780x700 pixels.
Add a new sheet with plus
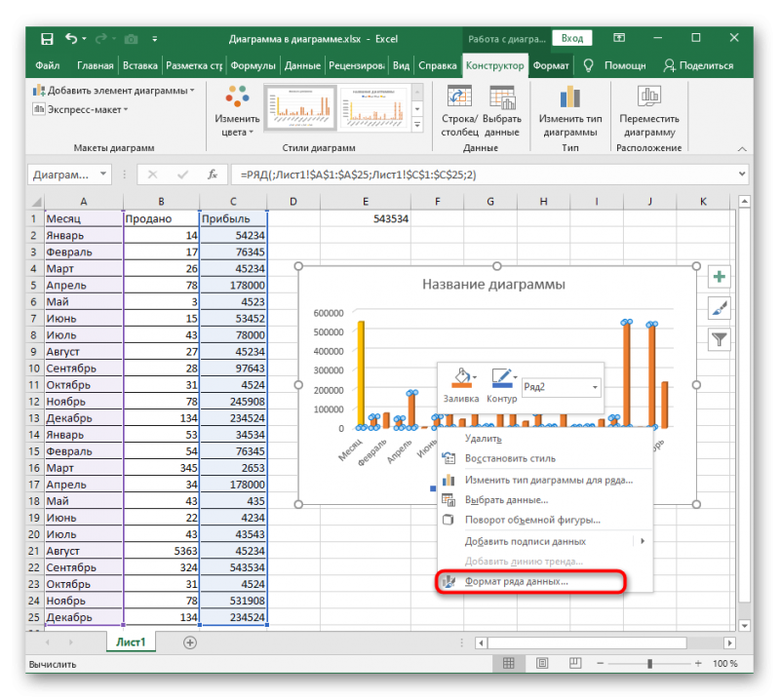pos(189,642)
